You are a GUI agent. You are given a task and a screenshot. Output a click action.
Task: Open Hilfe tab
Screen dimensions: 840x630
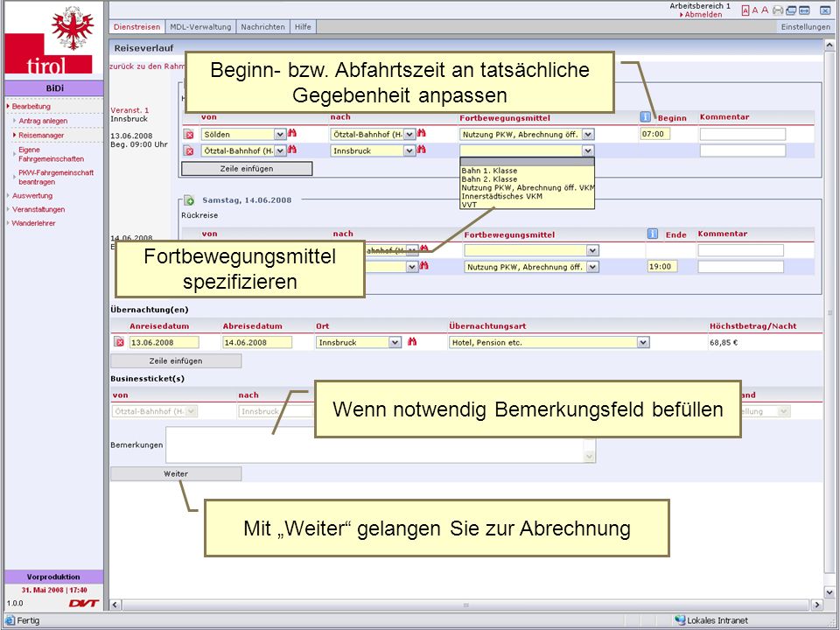(303, 27)
